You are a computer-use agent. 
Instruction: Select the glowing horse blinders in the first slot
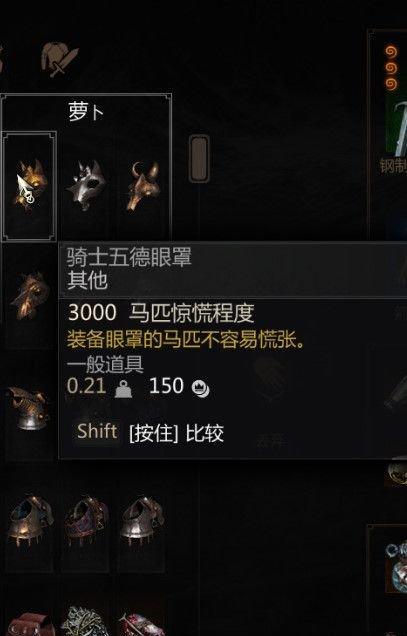[29, 186]
